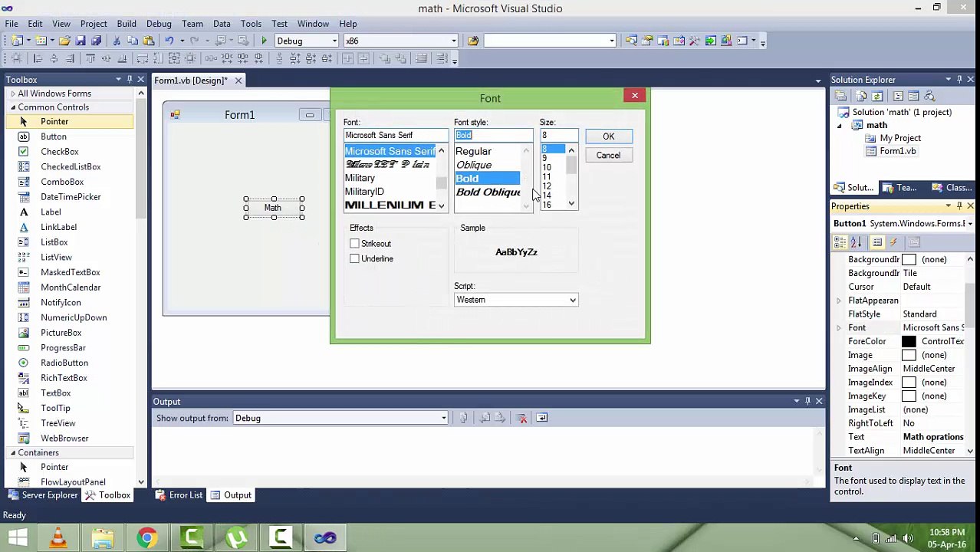
Task: Toggle Word Wrap icon in Output panel
Action: point(541,418)
